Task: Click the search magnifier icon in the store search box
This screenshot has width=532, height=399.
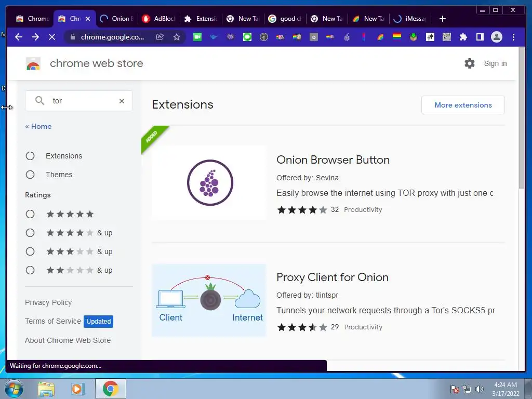Action: [x=39, y=101]
